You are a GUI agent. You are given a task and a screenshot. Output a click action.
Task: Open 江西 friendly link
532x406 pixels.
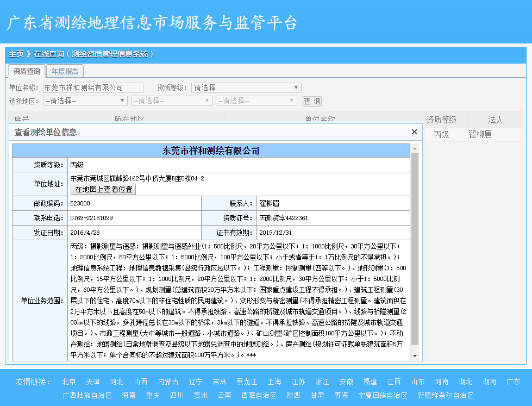point(393,382)
